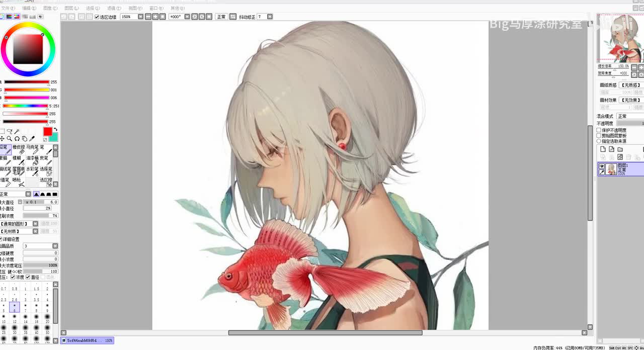This screenshot has width=644, height=350.
Task: Show the HSV slider panel icon
Action: coord(17,17)
